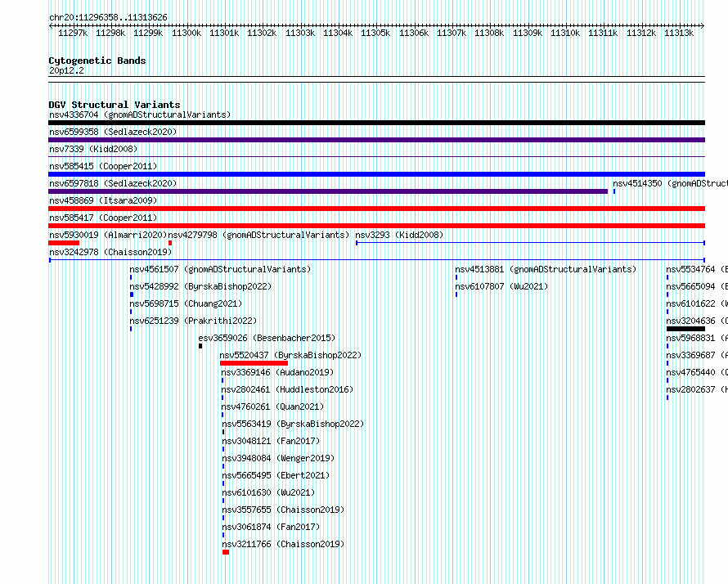Open the nsv4514350 variant label

click(670, 183)
